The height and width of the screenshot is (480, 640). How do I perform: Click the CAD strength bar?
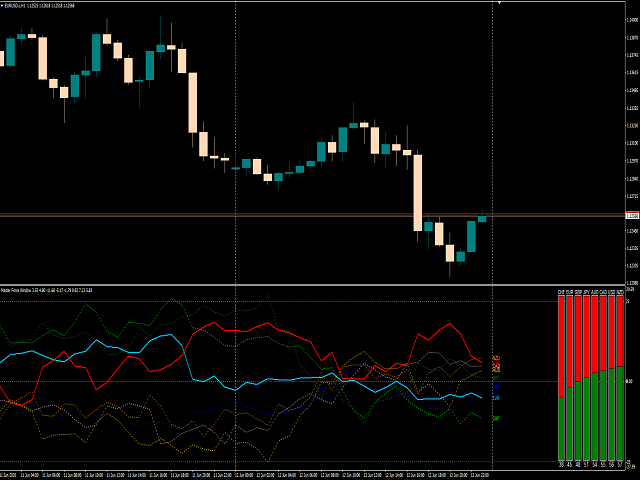click(x=603, y=378)
